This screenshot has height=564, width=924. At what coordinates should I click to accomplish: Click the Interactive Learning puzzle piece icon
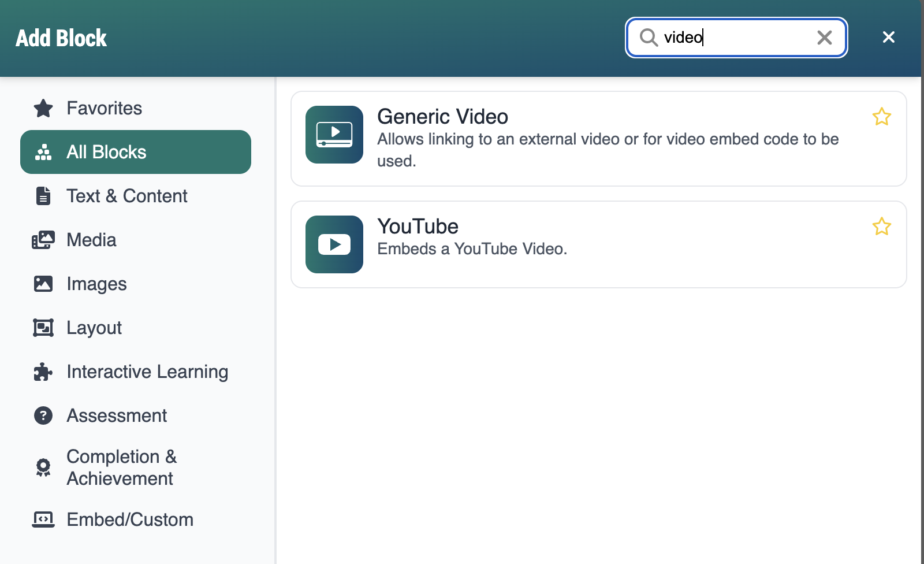coord(43,372)
